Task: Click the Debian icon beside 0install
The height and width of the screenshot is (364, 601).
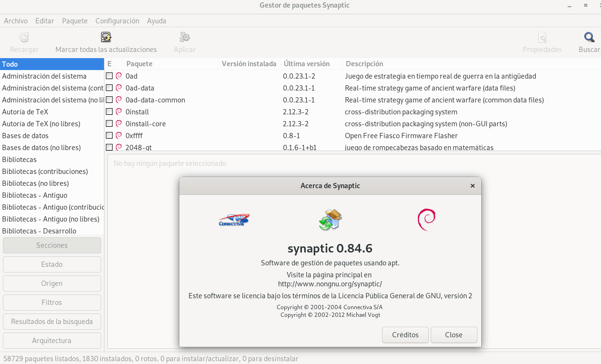Action: (119, 112)
